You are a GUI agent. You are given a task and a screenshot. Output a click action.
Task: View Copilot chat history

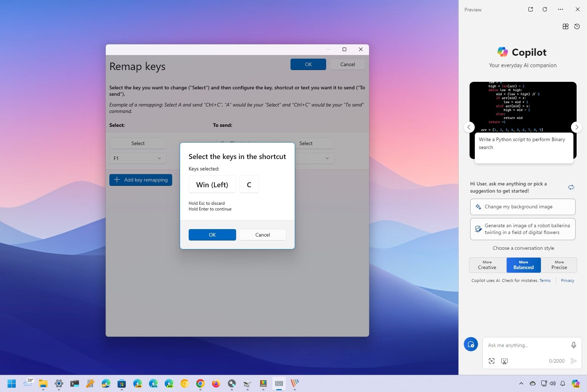click(x=577, y=26)
